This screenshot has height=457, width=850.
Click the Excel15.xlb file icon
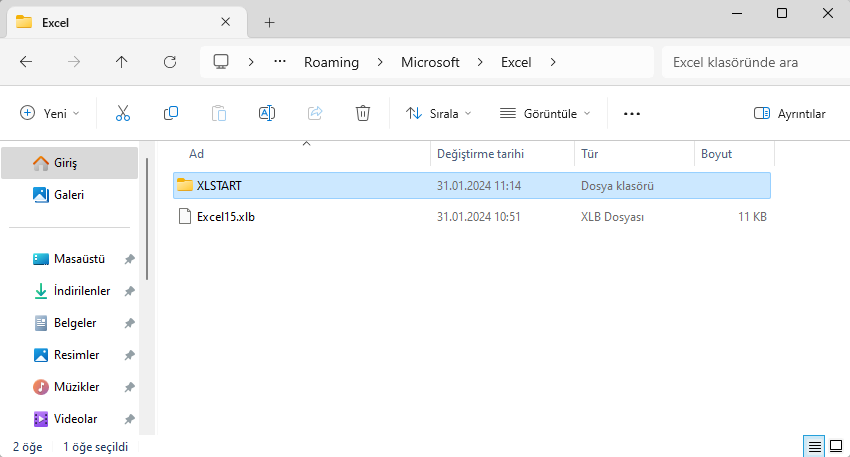tap(185, 216)
